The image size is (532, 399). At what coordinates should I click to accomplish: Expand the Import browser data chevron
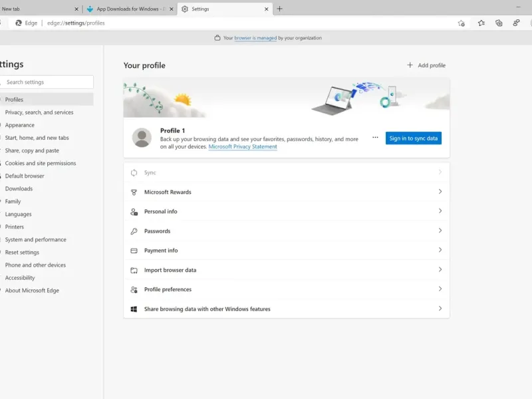(x=440, y=270)
